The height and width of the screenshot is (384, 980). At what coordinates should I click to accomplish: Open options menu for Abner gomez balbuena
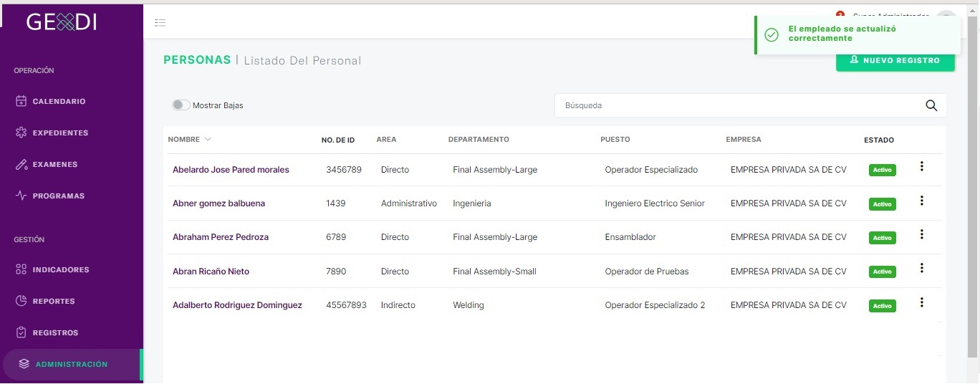pos(922,201)
